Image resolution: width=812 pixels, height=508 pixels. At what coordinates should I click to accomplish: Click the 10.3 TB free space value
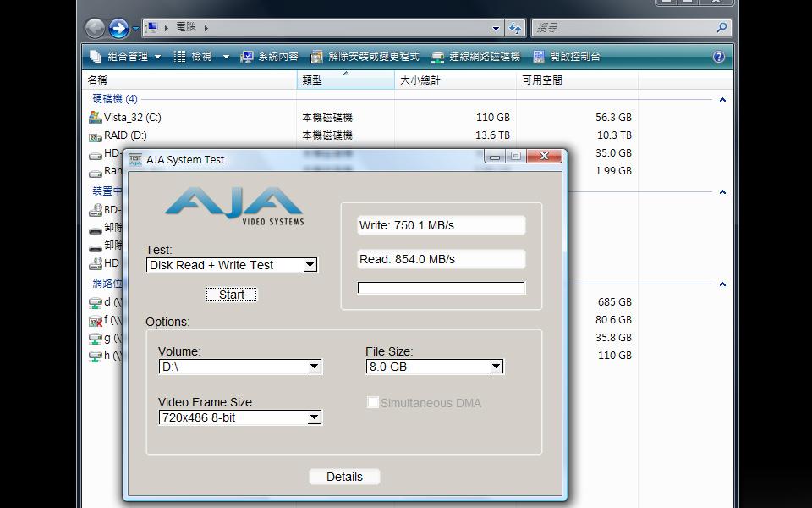[614, 135]
